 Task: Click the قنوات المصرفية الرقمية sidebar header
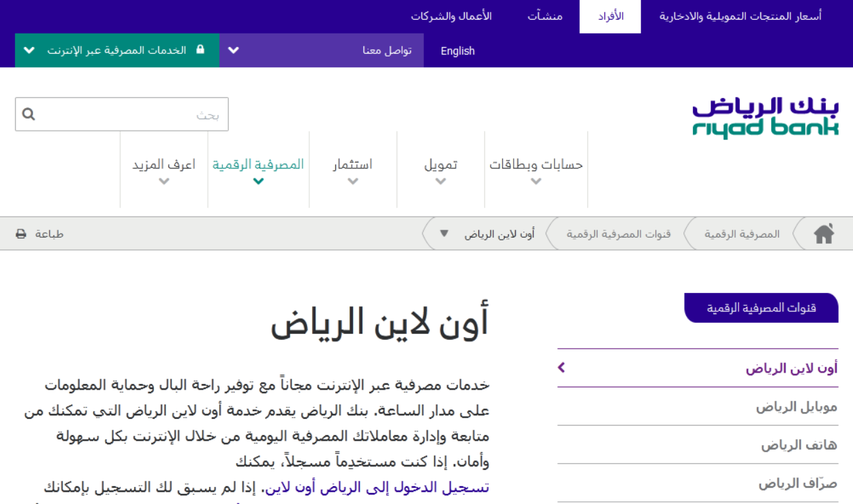[762, 308]
